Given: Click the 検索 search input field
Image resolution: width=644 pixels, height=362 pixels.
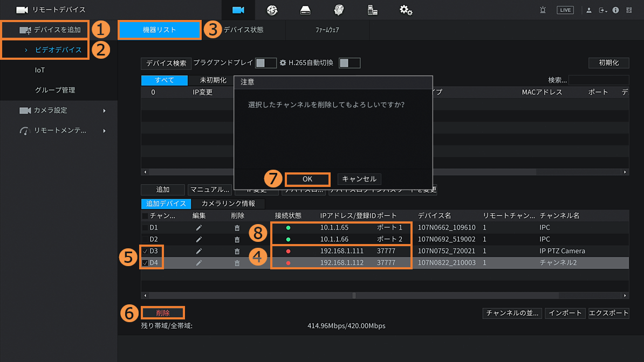Looking at the screenshot, I should [598, 80].
